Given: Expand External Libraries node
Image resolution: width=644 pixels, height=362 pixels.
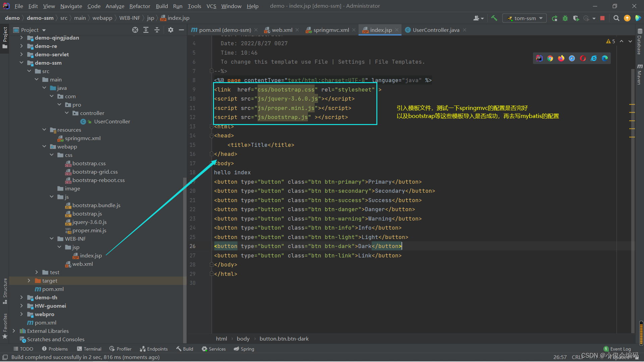Looking at the screenshot, I should pyautogui.click(x=14, y=331).
